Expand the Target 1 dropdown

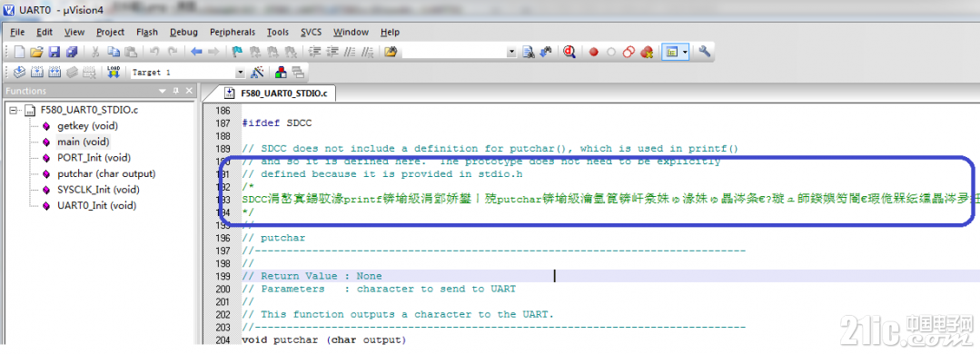point(241,73)
